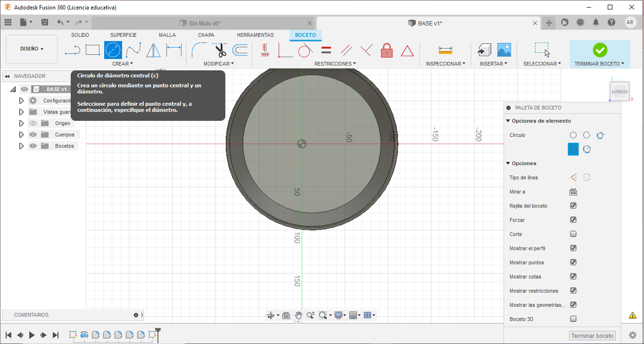Select the Trim scissors tool
Viewport: 644px width, 344px height.
click(x=220, y=50)
